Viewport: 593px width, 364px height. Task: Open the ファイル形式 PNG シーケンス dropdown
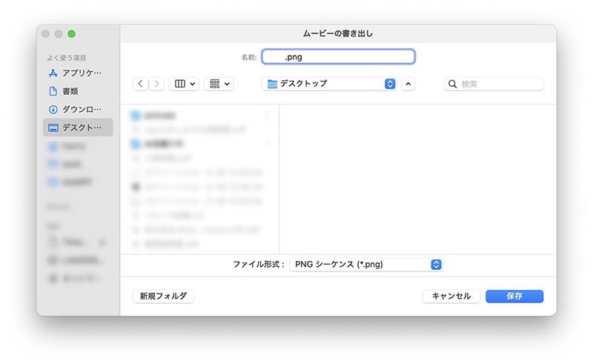[x=366, y=265]
